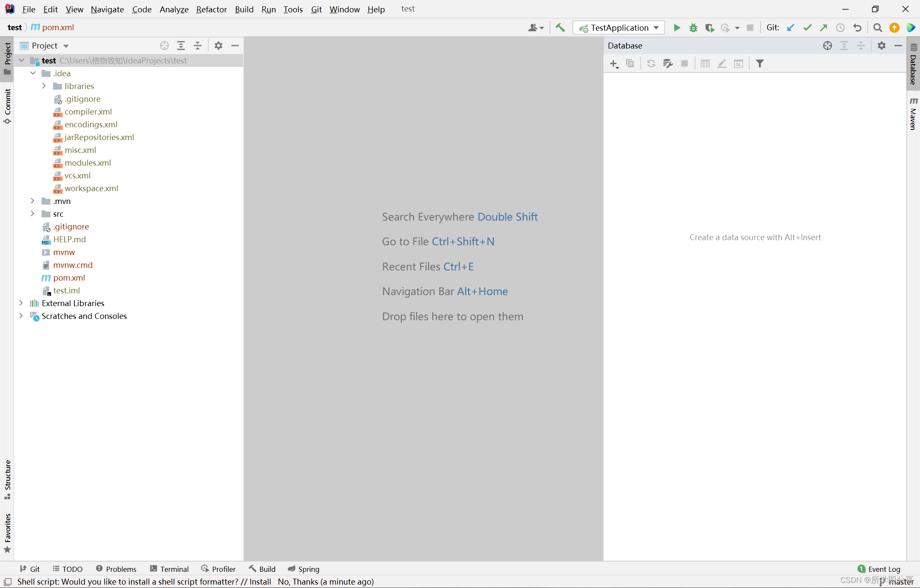920x588 pixels.
Task: Expand the src folder
Action: click(32, 214)
